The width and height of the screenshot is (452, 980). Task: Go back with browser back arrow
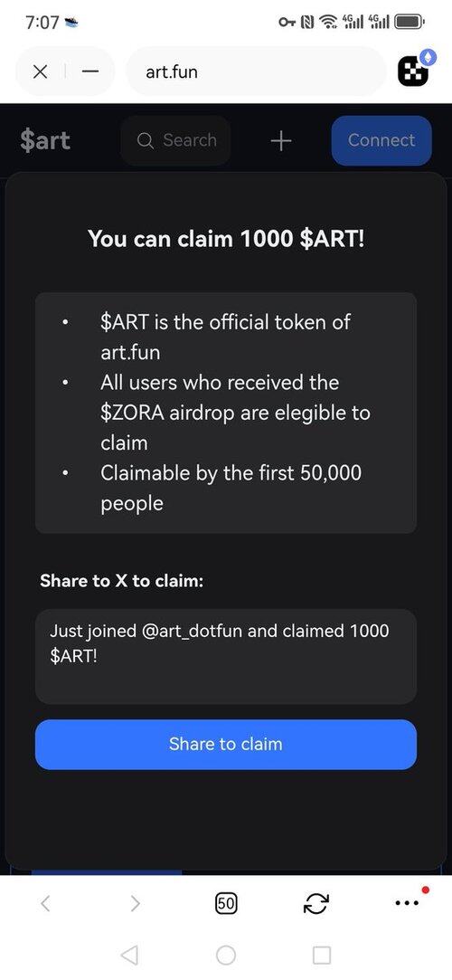(x=45, y=902)
